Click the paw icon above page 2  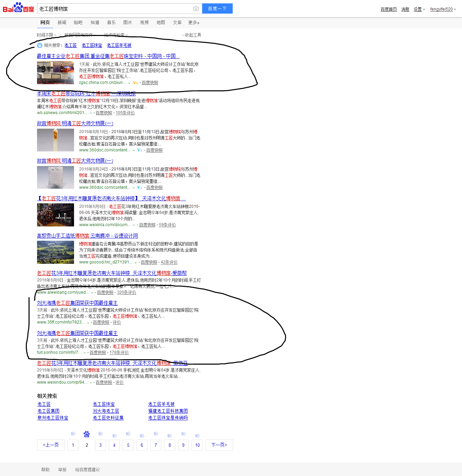click(87, 434)
